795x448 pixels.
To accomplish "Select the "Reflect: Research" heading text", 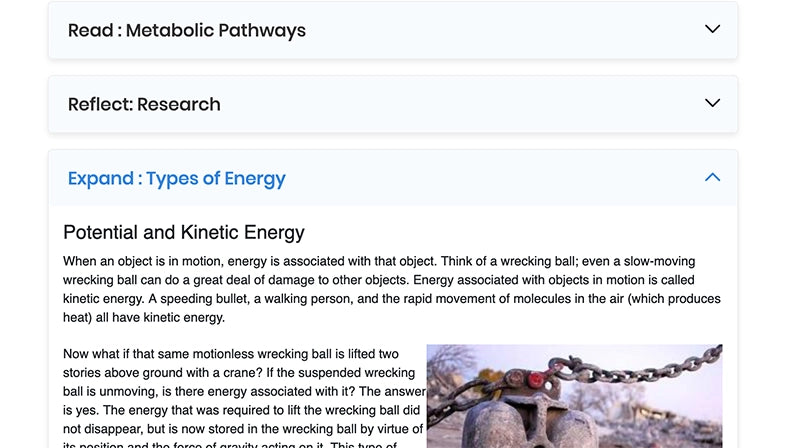I will [144, 104].
